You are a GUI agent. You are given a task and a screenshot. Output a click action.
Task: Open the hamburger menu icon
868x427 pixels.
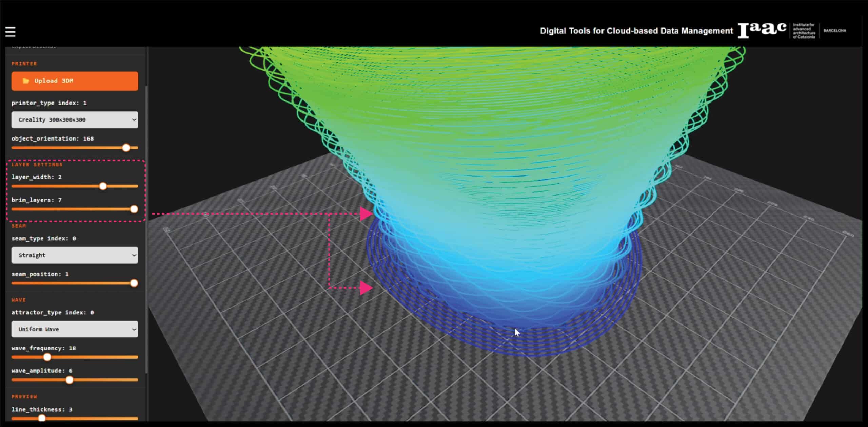[11, 32]
